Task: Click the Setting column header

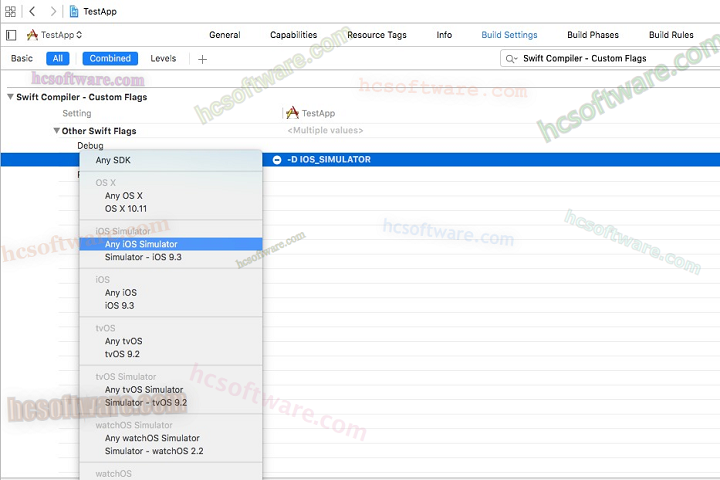Action: pyautogui.click(x=77, y=113)
